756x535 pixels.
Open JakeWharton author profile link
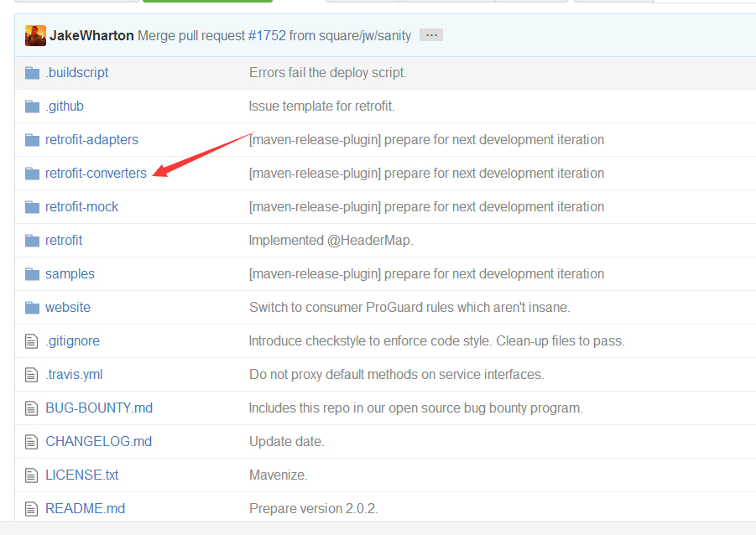pos(91,36)
